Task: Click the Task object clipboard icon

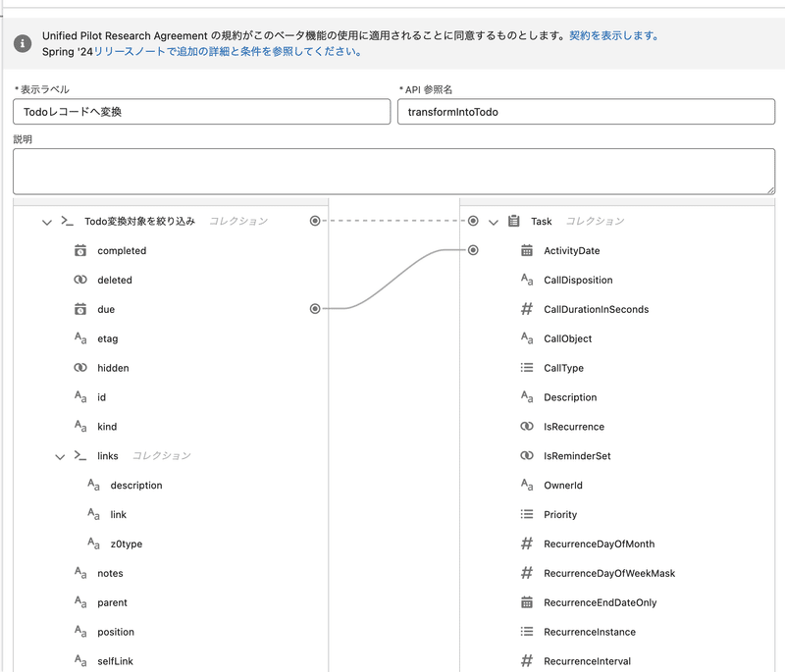Action: click(x=513, y=221)
